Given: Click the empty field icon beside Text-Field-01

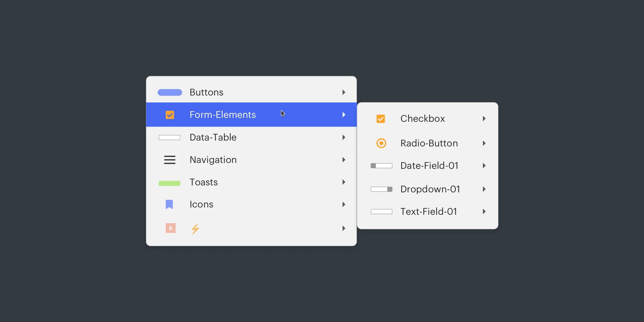Looking at the screenshot, I should point(381,212).
